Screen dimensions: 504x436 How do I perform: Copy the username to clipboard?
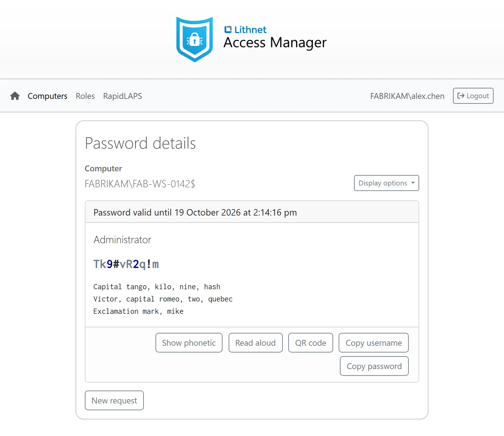click(373, 343)
